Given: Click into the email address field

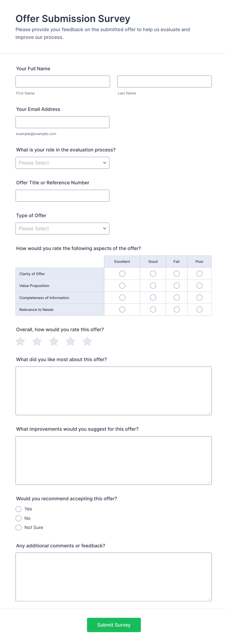Looking at the screenshot, I should point(62,122).
